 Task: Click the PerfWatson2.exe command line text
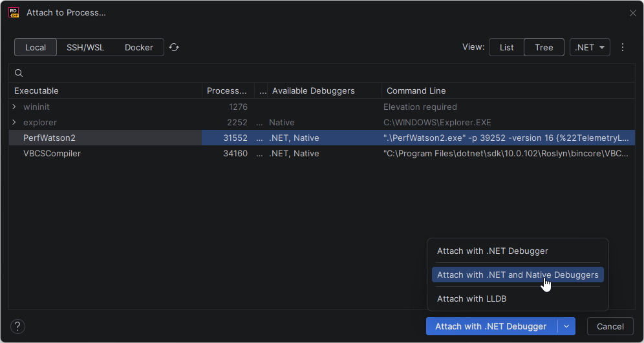(x=506, y=138)
